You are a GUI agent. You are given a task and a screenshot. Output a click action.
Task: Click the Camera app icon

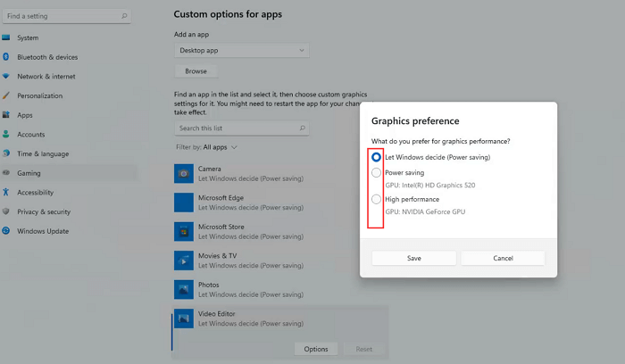point(184,173)
